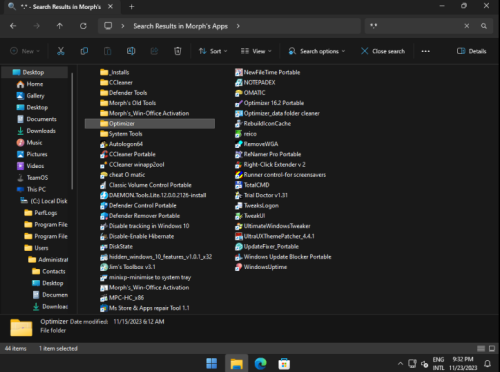Image resolution: width=500 pixels, height=372 pixels.
Task: Show hidden system tray icons
Action: [400, 363]
